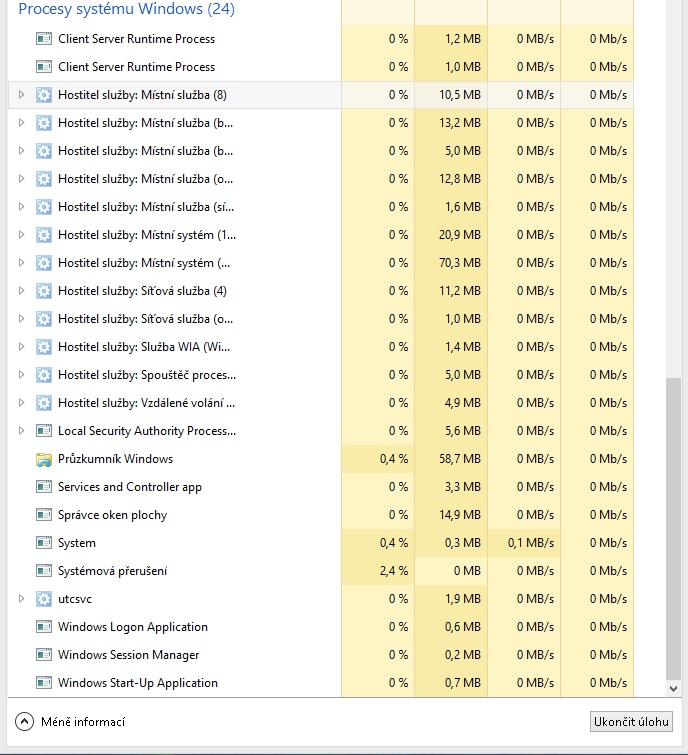Click icon of Hostitel služby: Místní služba (o...
Viewport: 688px width, 755px height.
[44, 179]
